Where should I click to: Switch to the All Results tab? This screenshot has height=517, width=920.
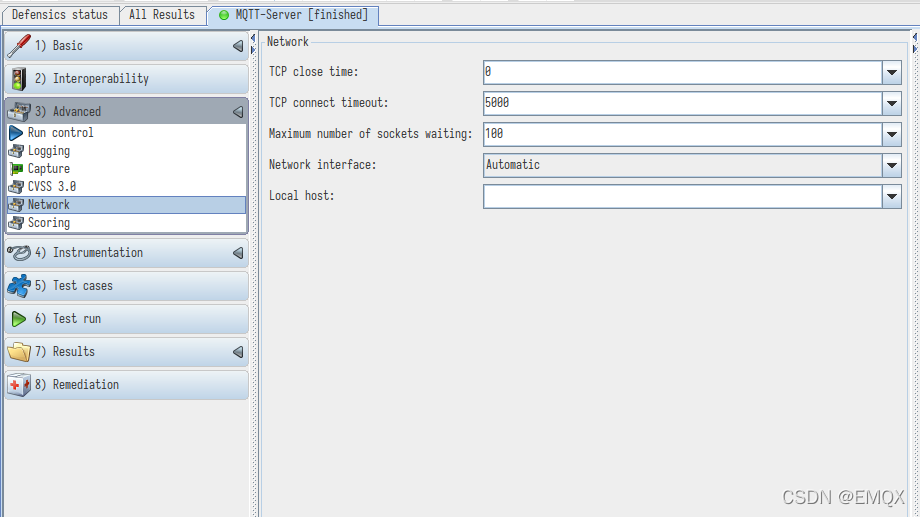(x=162, y=15)
